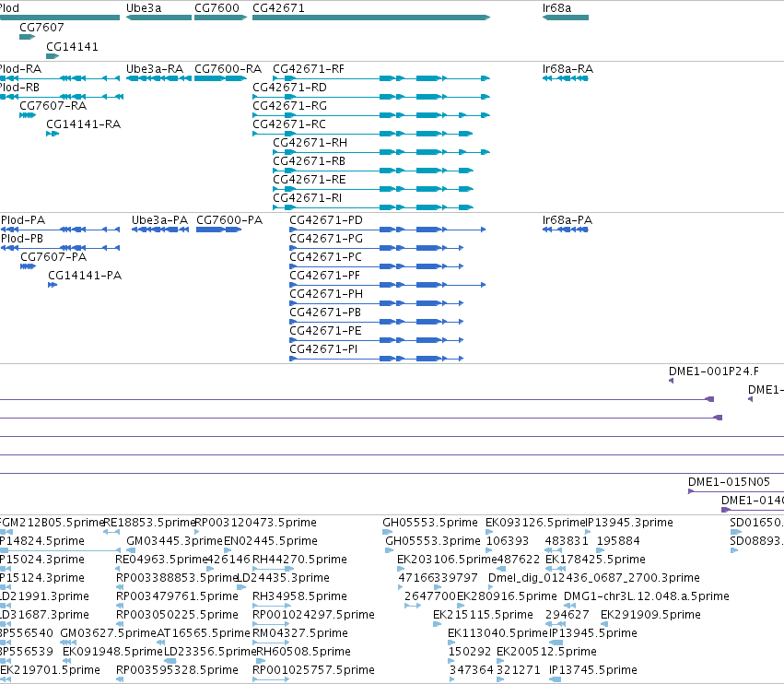Select the RH44270.5prime label
The image size is (784, 684).
point(299,560)
